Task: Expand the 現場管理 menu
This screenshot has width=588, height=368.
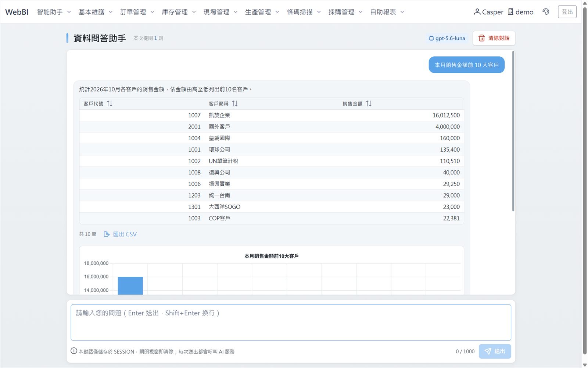Action: pyautogui.click(x=220, y=12)
